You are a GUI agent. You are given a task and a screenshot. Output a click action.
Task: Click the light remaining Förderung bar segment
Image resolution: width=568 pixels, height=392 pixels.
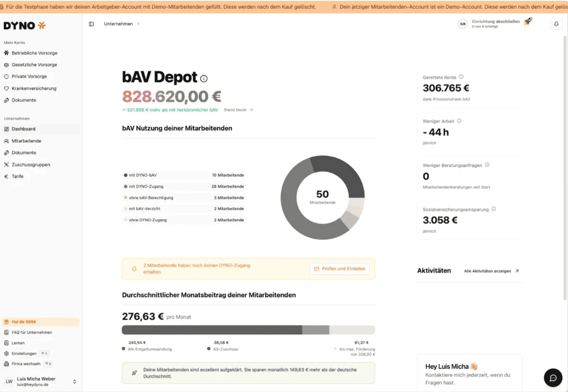pyautogui.click(x=352, y=330)
